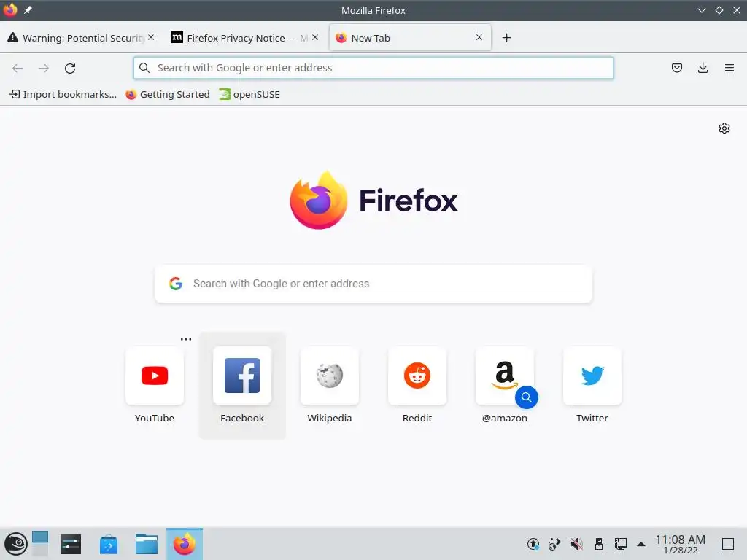747x560 pixels.
Task: Launch Dolphin file manager from taskbar
Action: (146, 544)
